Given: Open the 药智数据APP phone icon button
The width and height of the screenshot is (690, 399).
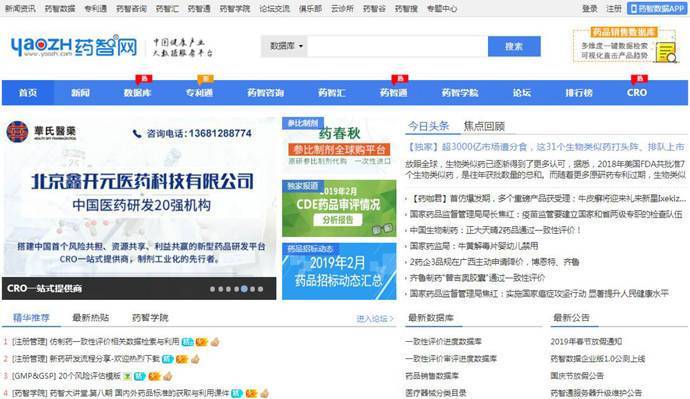Looking at the screenshot, I should pyautogui.click(x=657, y=8).
